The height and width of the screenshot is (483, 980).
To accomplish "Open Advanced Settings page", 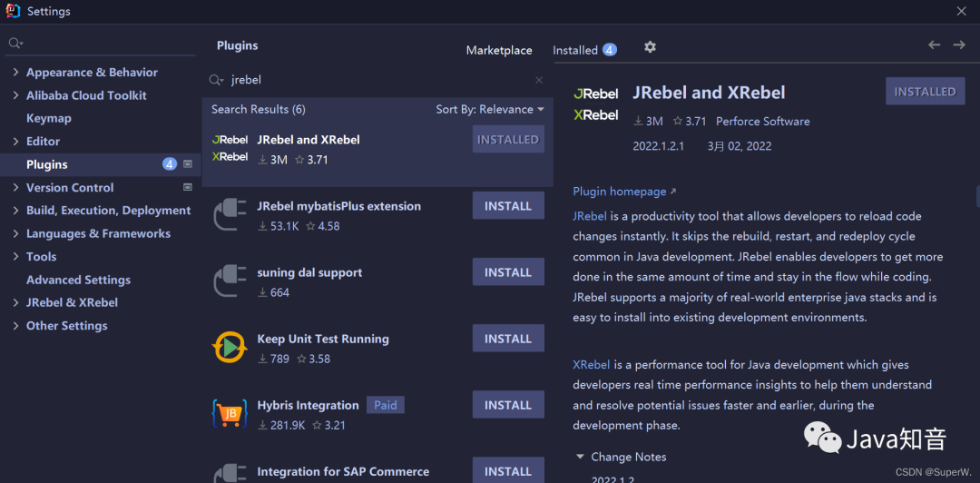I will 78,280.
